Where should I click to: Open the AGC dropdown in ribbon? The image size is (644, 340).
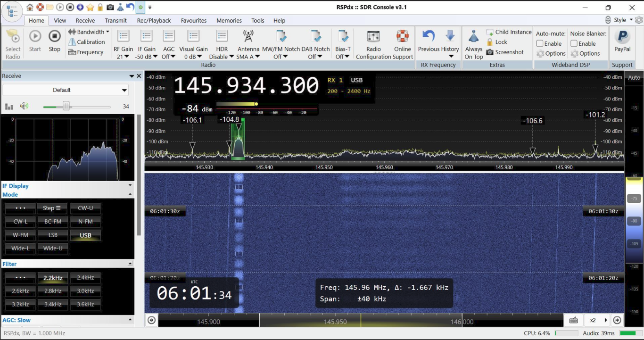click(x=168, y=45)
